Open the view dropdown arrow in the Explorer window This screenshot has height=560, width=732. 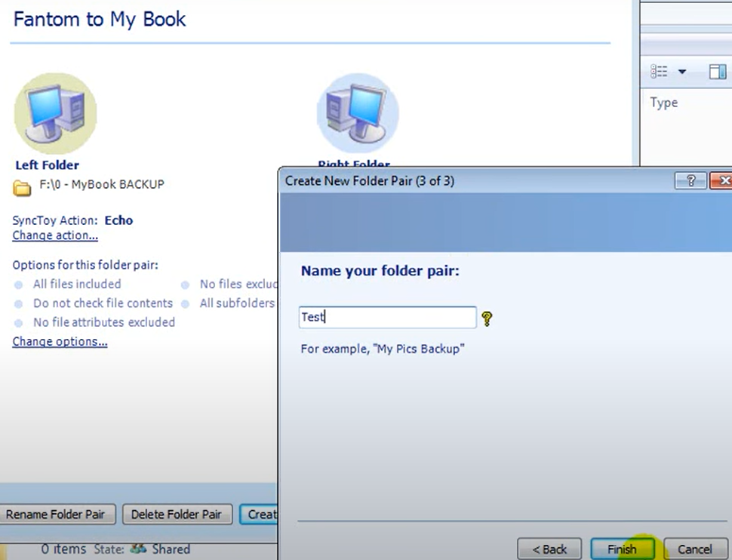(x=682, y=72)
